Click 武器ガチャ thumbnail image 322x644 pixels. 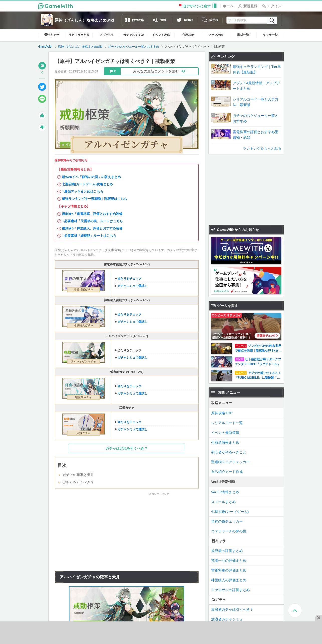click(x=84, y=425)
